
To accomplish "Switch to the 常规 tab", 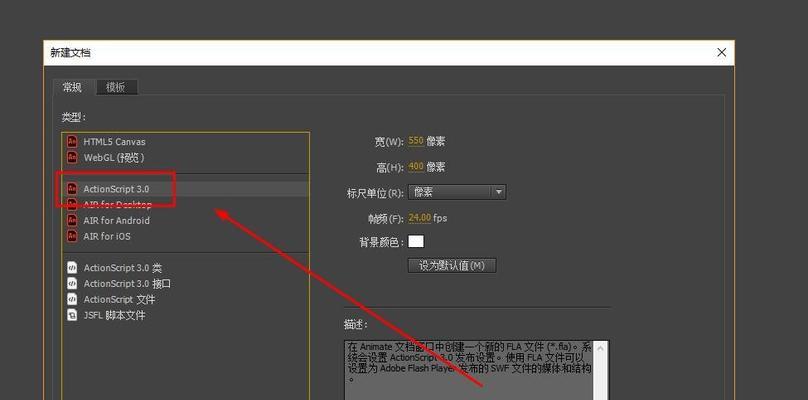I will 73,87.
